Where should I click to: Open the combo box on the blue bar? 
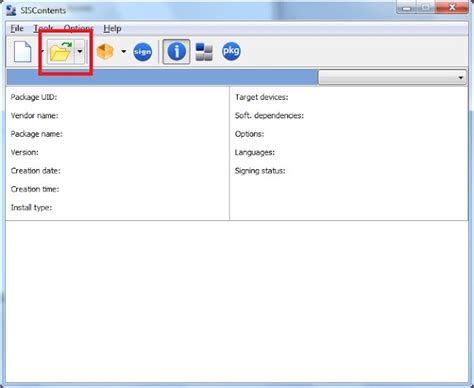392,77
